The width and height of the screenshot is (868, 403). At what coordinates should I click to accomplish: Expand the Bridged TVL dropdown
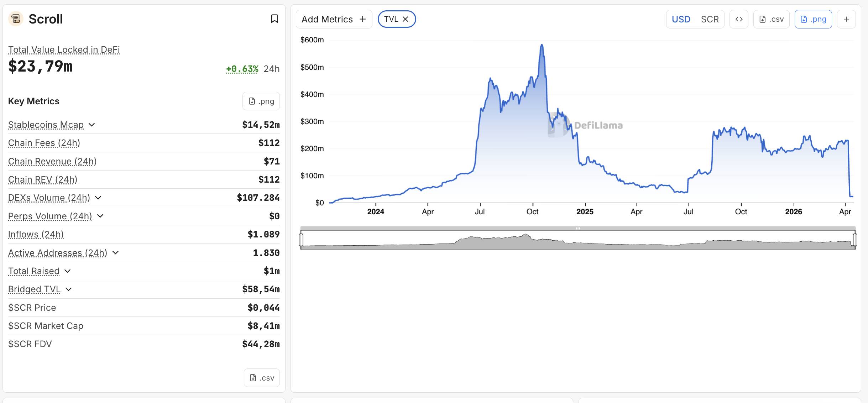coord(69,289)
